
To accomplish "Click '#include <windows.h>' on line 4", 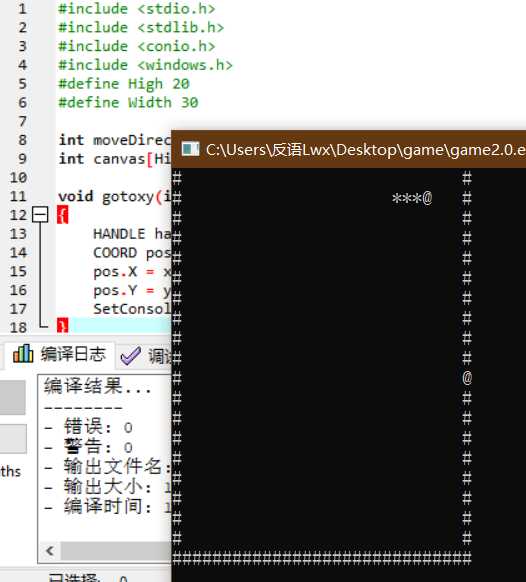I will (146, 65).
